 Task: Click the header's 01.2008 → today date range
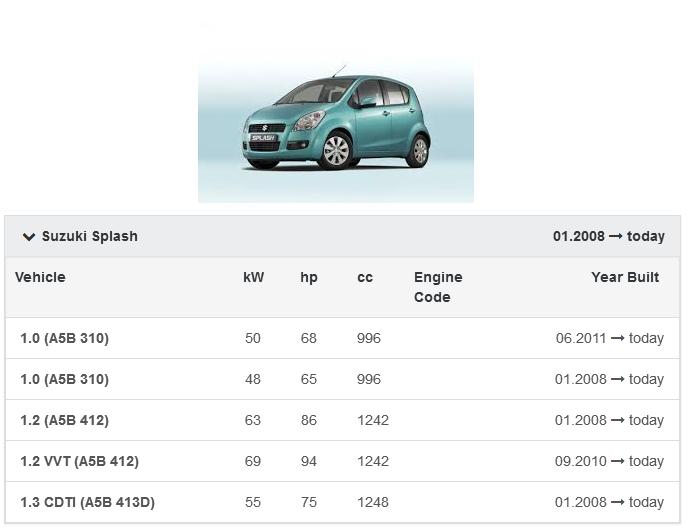[x=608, y=237]
